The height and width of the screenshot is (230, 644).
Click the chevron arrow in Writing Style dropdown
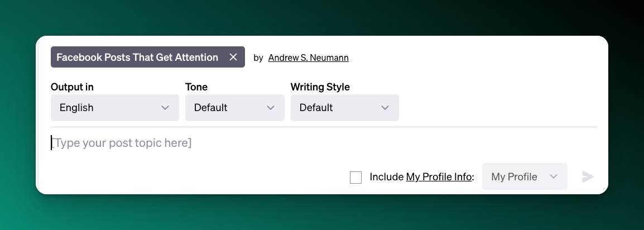pos(385,108)
